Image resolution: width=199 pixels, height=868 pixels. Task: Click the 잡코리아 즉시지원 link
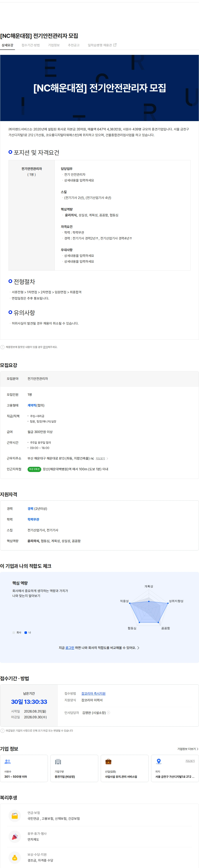pos(93,694)
